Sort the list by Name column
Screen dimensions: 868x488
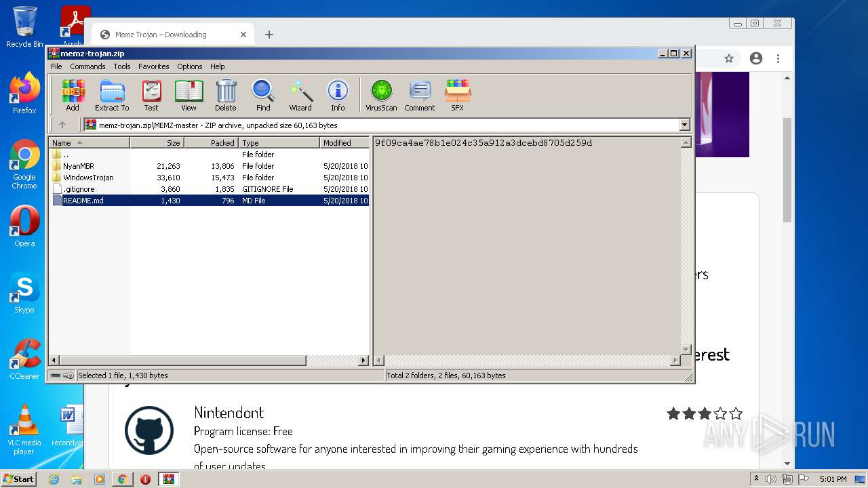(90, 143)
